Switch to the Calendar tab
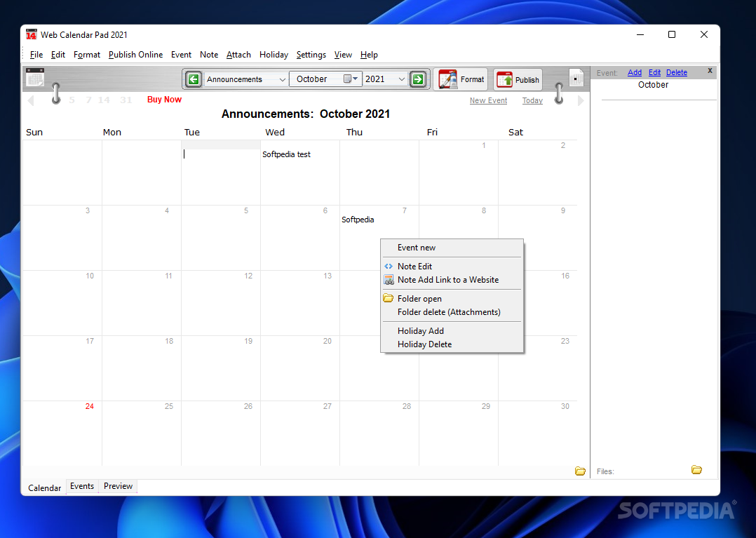This screenshot has width=756, height=538. pos(44,488)
